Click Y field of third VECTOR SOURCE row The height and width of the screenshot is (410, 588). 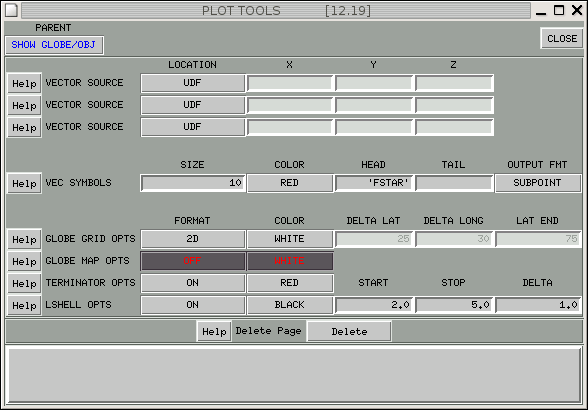click(374, 127)
